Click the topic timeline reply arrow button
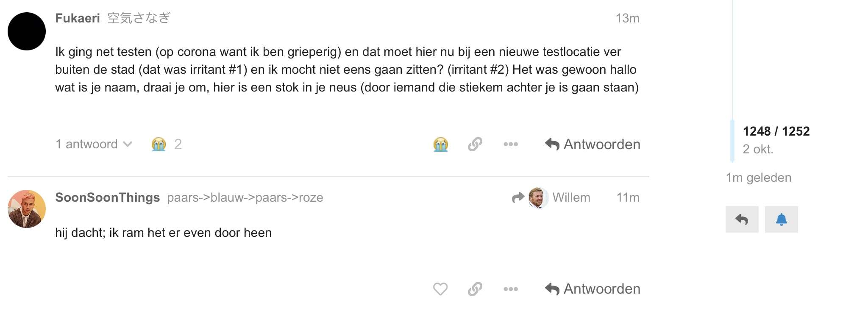868x311 pixels. [742, 219]
